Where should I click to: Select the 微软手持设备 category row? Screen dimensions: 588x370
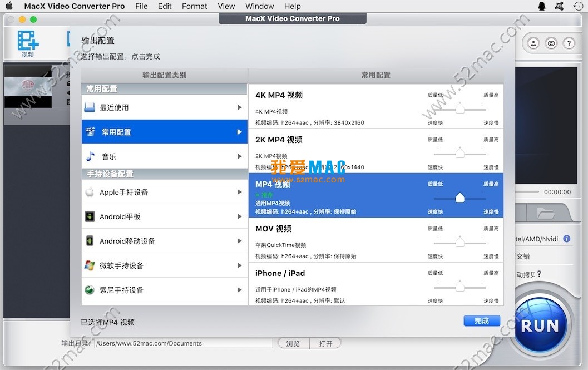pos(164,265)
